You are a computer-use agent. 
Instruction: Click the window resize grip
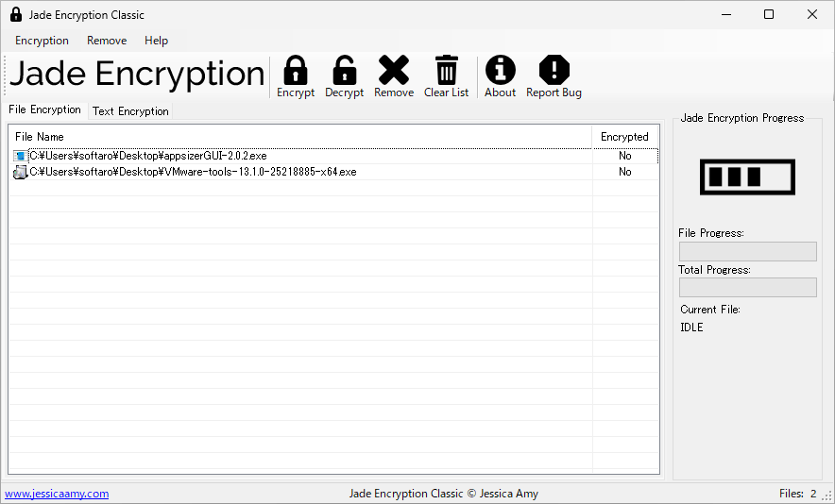[x=827, y=496]
